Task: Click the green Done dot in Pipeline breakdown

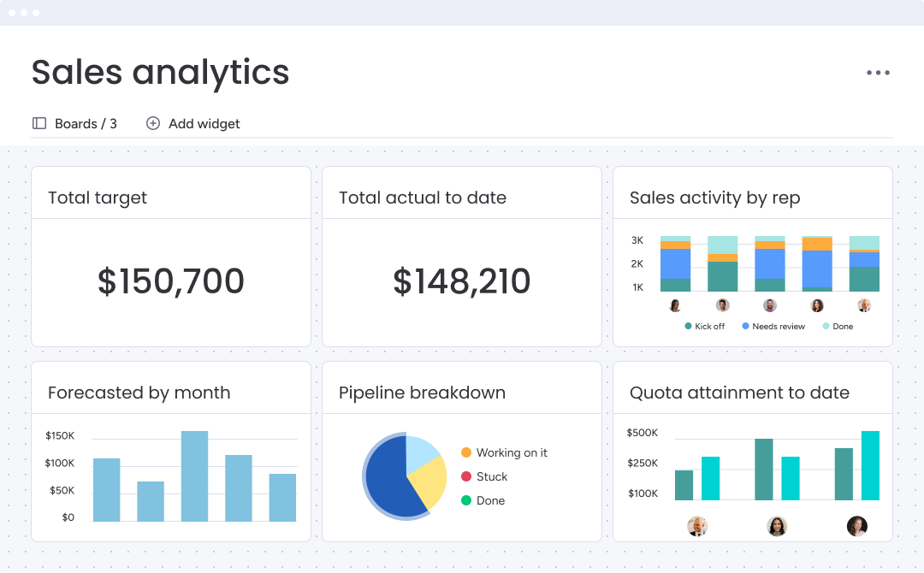Action: point(466,500)
